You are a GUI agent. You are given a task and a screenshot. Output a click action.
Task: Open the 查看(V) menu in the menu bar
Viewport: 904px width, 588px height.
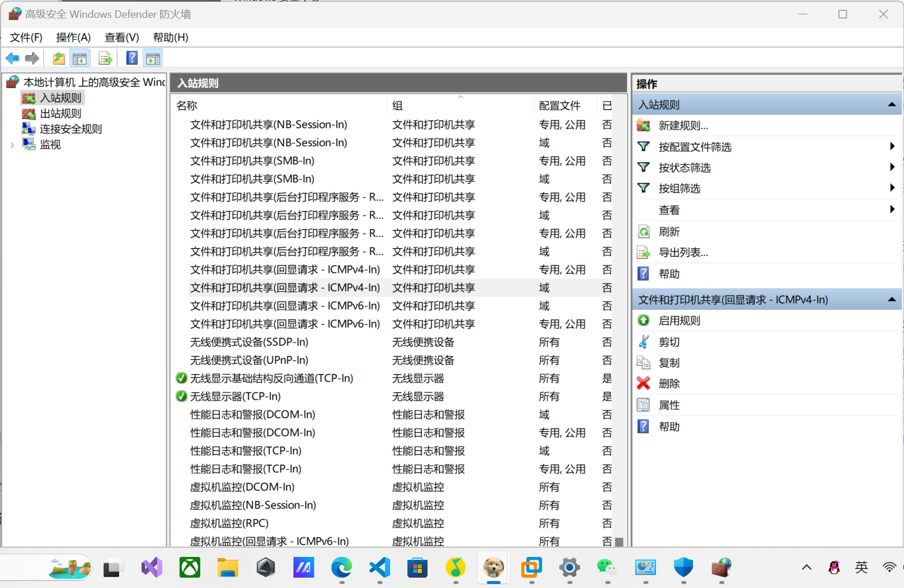(121, 37)
